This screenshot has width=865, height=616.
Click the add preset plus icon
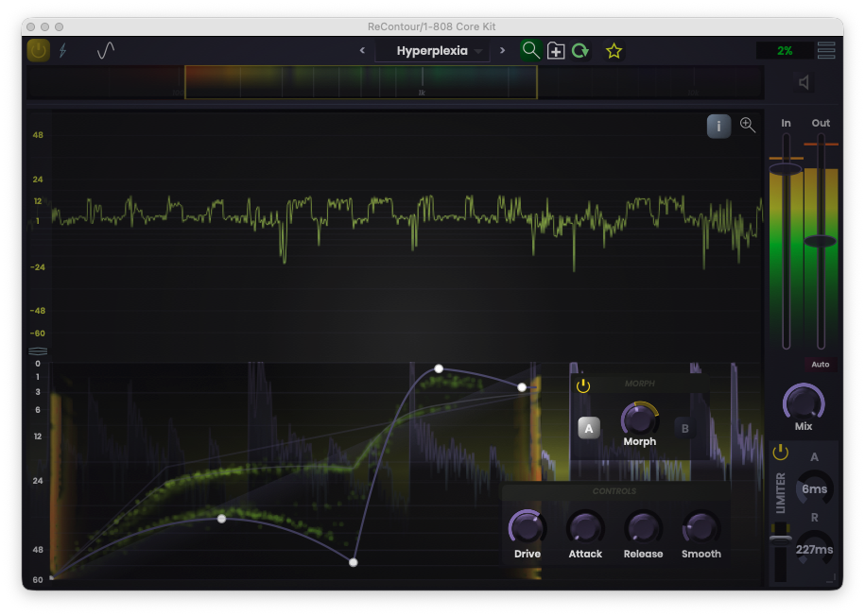[x=556, y=51]
